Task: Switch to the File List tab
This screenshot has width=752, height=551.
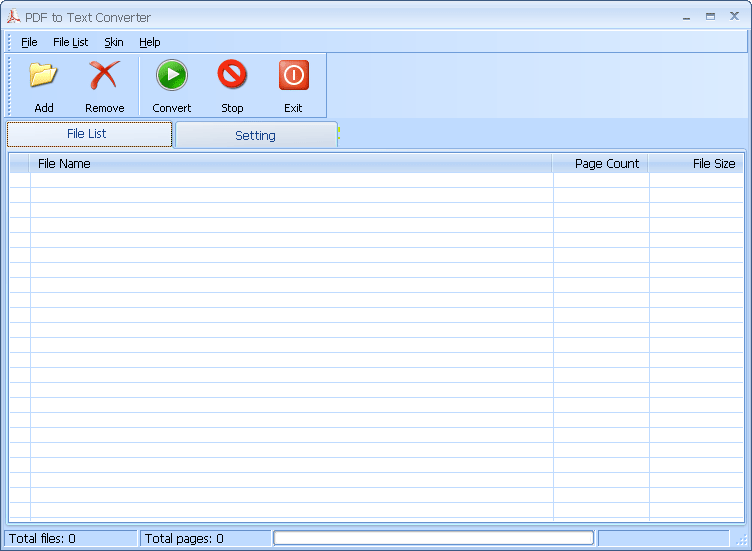Action: (89, 134)
